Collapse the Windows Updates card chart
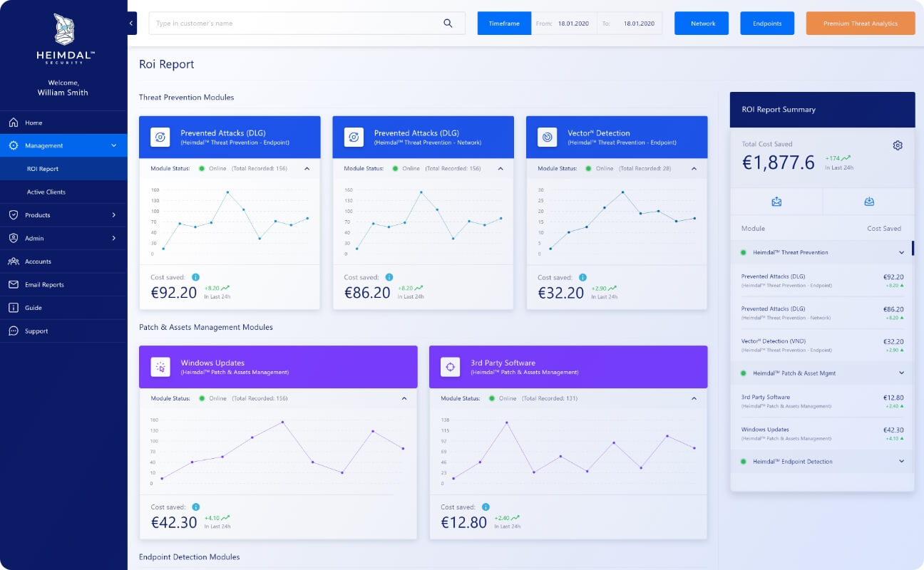Viewport: 924px width, 570px height. [404, 398]
